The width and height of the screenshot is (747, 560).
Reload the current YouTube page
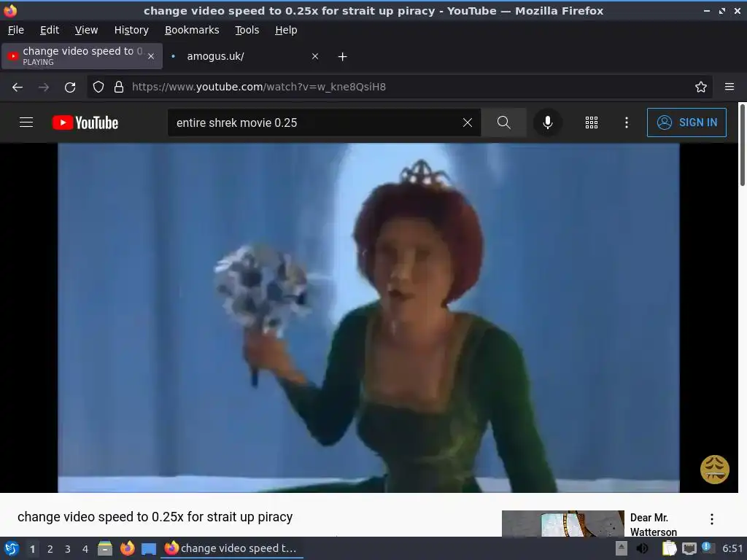(70, 87)
